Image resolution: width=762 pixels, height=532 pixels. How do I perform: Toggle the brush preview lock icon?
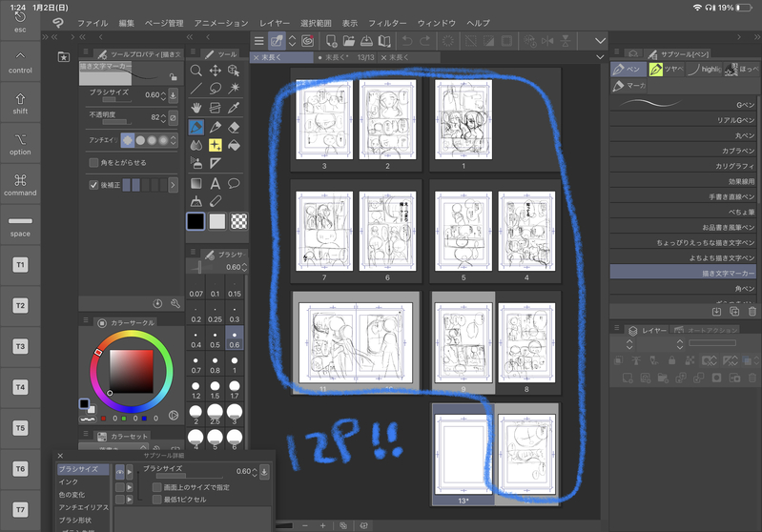click(x=173, y=77)
